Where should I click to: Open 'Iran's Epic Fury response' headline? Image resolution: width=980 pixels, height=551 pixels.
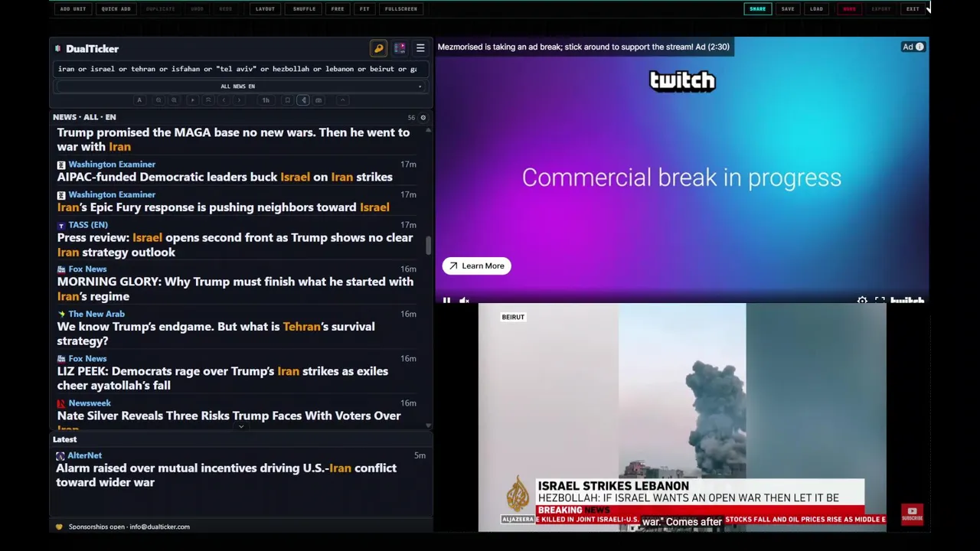[224, 207]
